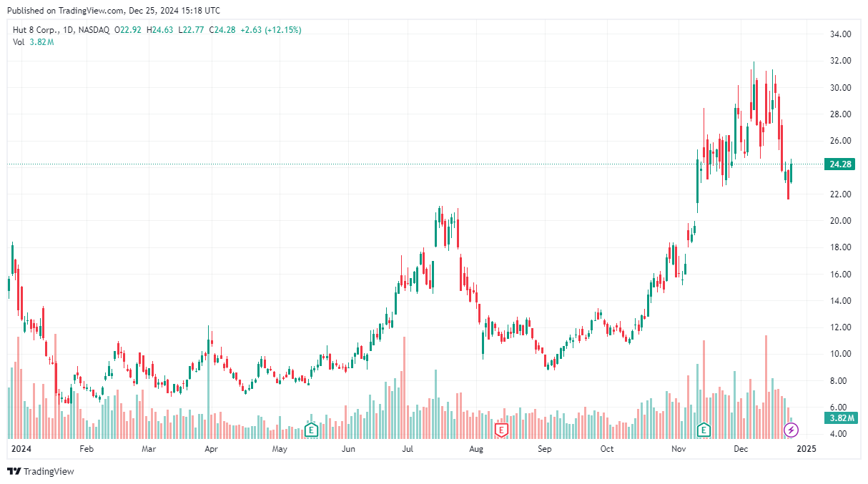868x484 pixels.
Task: Click the 16.00 price axis label
Action: pyautogui.click(x=839, y=275)
